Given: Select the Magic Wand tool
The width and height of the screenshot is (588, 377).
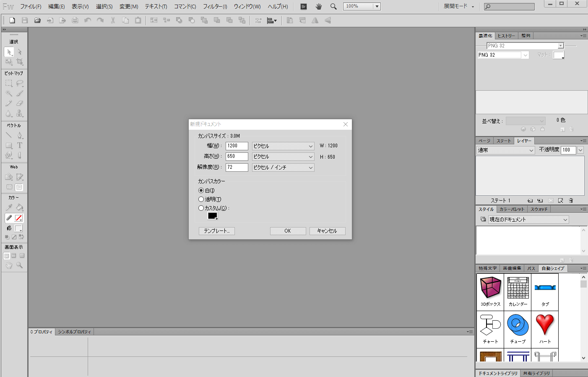Looking at the screenshot, I should [x=9, y=93].
